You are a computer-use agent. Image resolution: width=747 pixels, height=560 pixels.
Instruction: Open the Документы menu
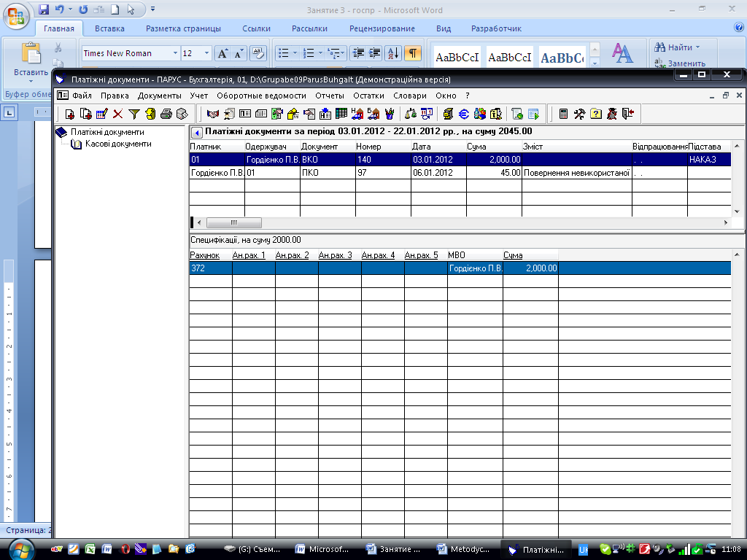pos(160,96)
